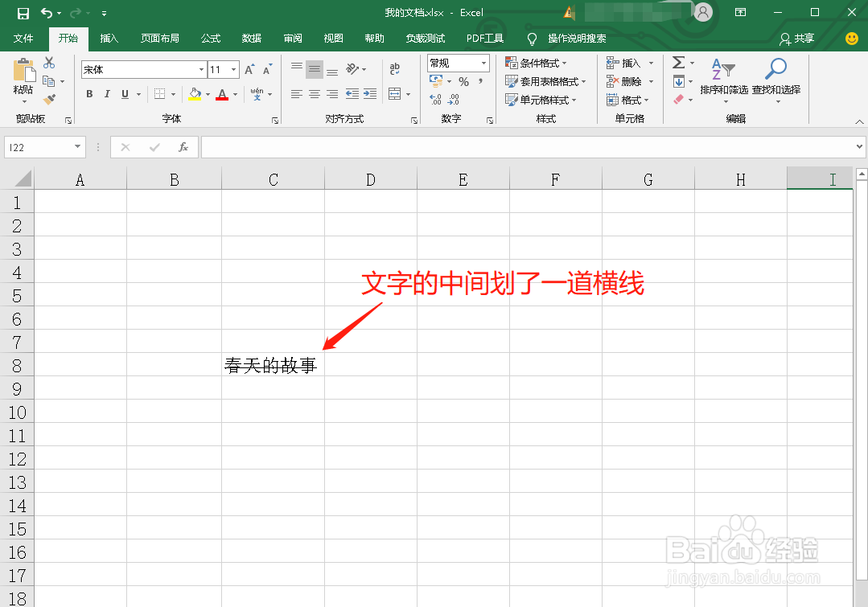Click the fill color bucket icon
The width and height of the screenshot is (868, 607).
[x=195, y=94]
